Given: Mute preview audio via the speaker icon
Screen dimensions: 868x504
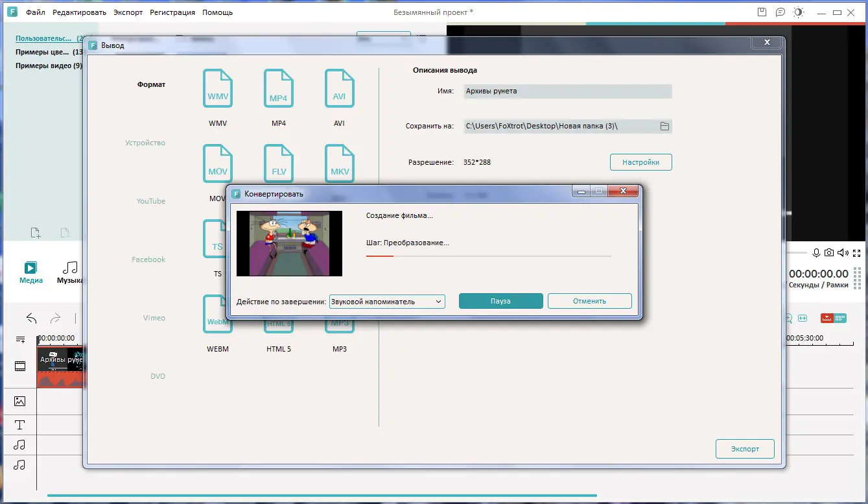Looking at the screenshot, I should tap(843, 253).
